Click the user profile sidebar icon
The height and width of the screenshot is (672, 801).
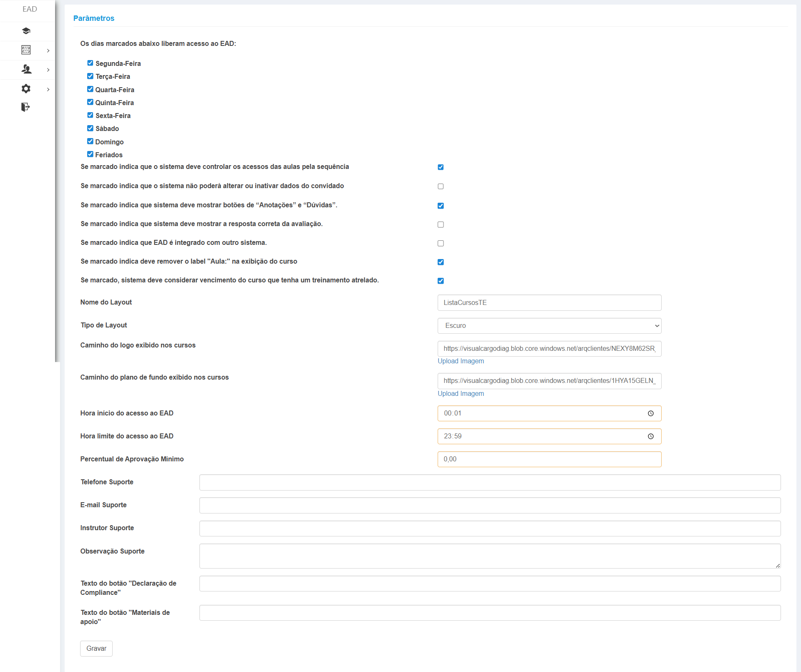[26, 69]
